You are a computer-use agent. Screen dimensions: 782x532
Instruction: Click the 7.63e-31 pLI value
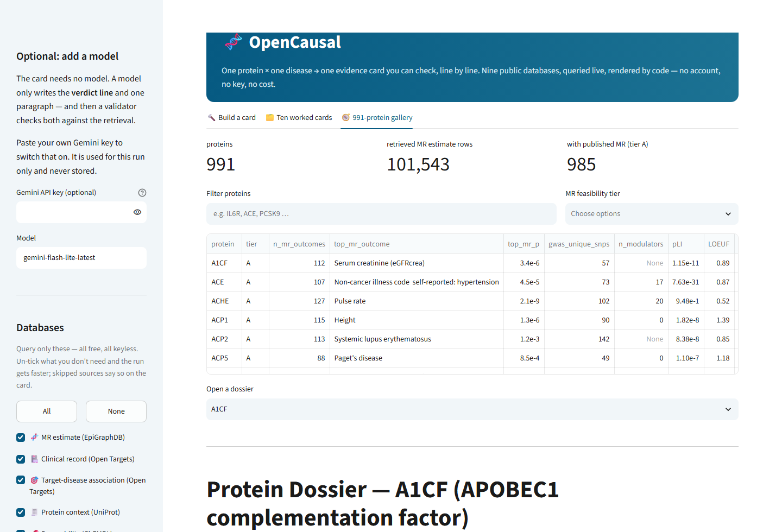click(x=686, y=282)
